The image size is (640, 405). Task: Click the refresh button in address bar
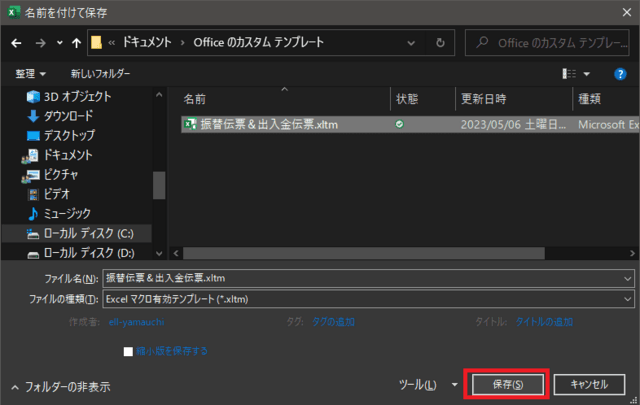click(x=440, y=43)
